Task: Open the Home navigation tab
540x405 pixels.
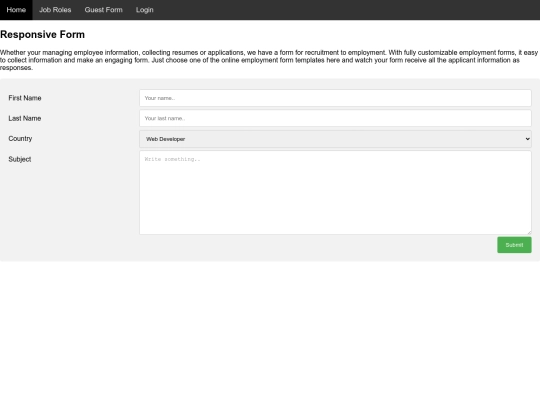Action: click(x=16, y=10)
